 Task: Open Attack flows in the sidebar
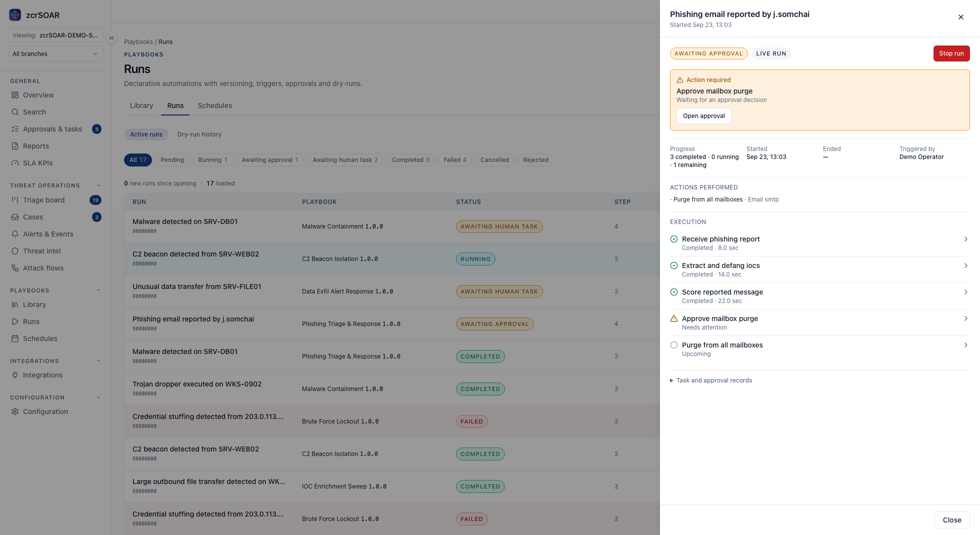click(55, 268)
